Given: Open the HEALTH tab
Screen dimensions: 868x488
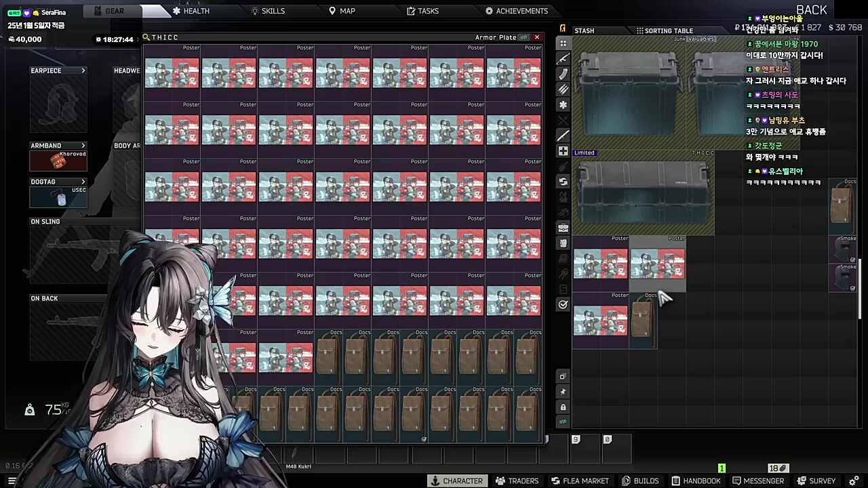Looking at the screenshot, I should pyautogui.click(x=191, y=11).
